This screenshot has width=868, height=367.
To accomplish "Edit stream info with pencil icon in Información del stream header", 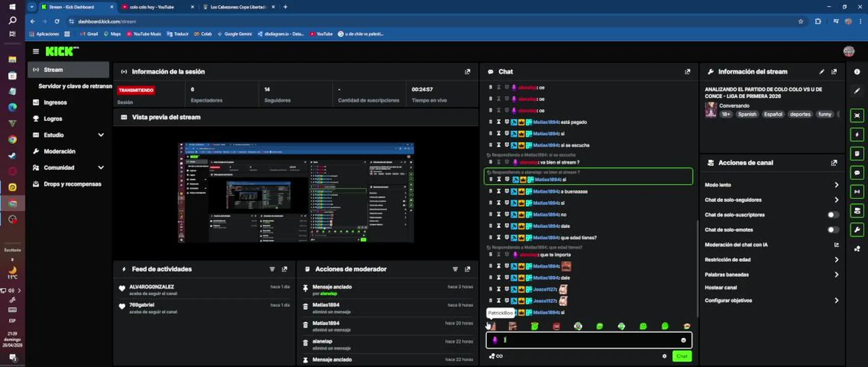I will pyautogui.click(x=822, y=72).
